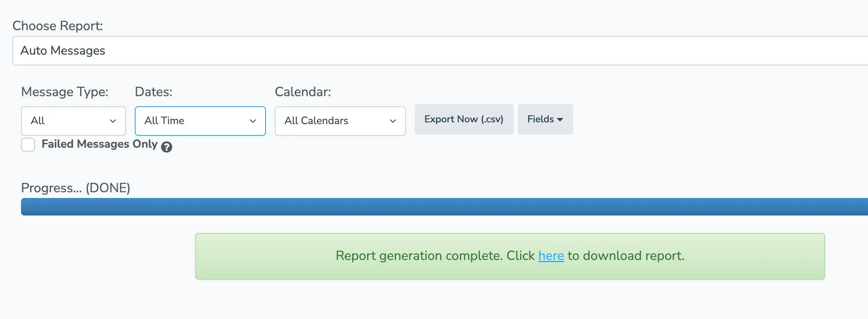Click the blue completed progress bar

click(437, 207)
